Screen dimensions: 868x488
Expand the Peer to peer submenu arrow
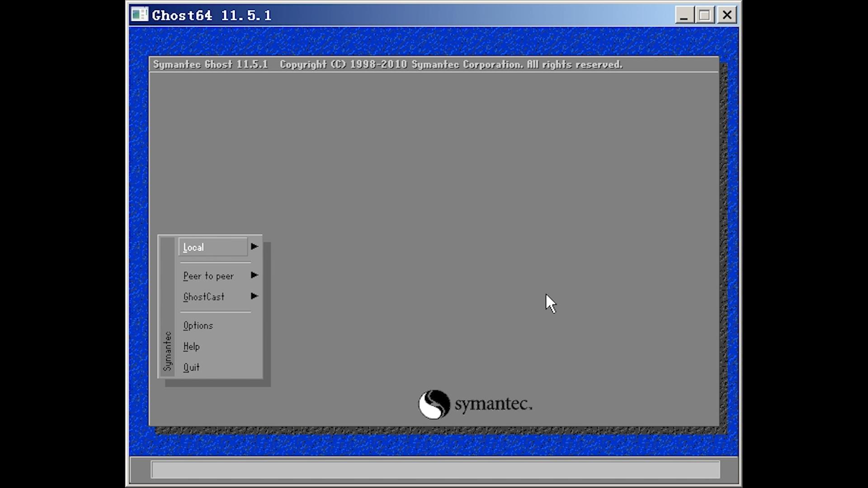click(x=254, y=276)
